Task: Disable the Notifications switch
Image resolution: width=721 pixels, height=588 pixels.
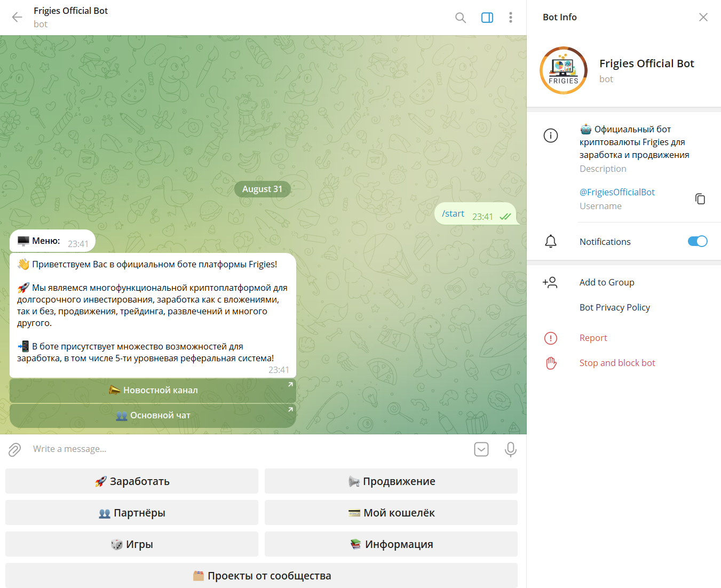Action: [698, 241]
